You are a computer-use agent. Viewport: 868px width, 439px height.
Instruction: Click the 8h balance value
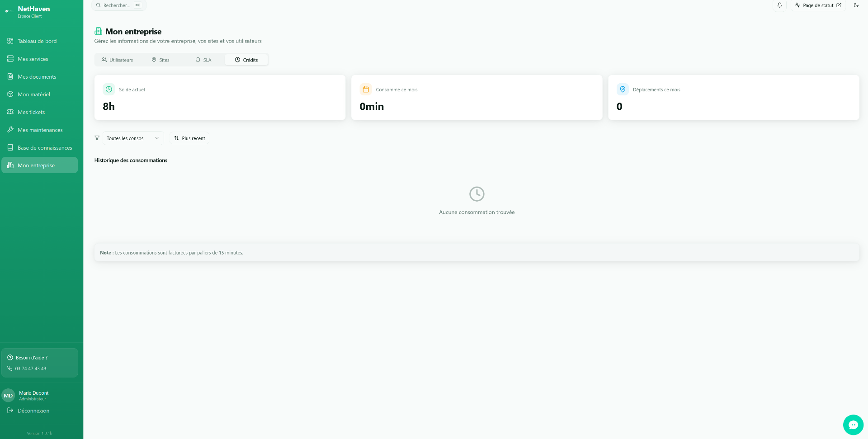[109, 106]
